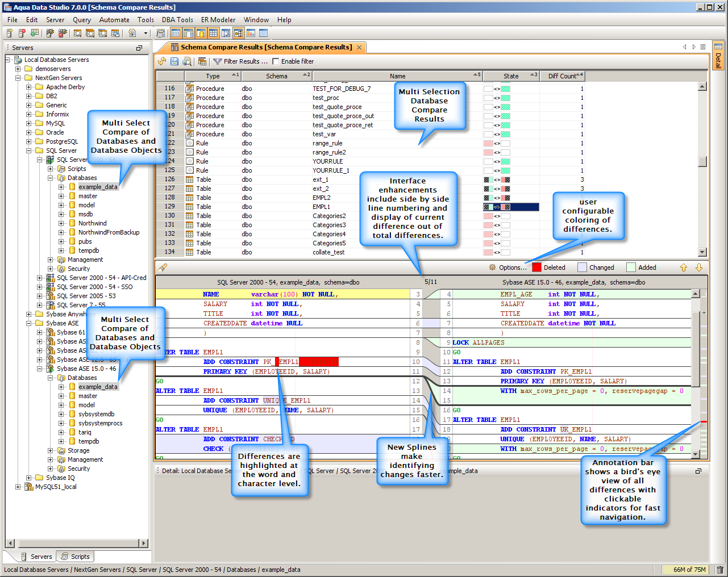This screenshot has width=728, height=577.
Task: Click the Detail panel restore icon
Action: pos(698,471)
